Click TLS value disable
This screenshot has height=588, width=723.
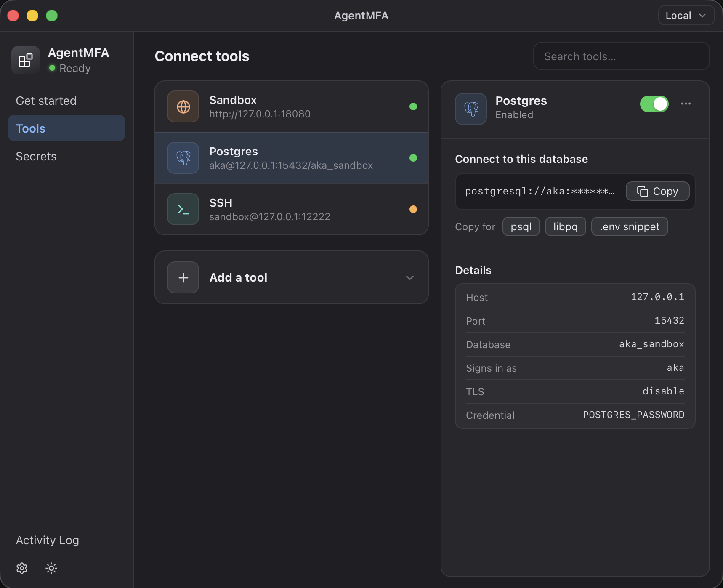(663, 391)
